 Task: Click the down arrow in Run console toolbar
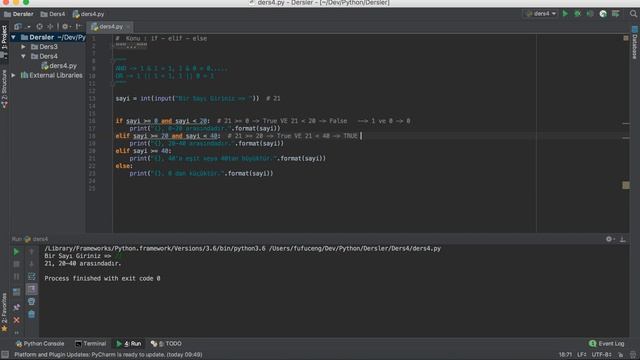(x=31, y=264)
